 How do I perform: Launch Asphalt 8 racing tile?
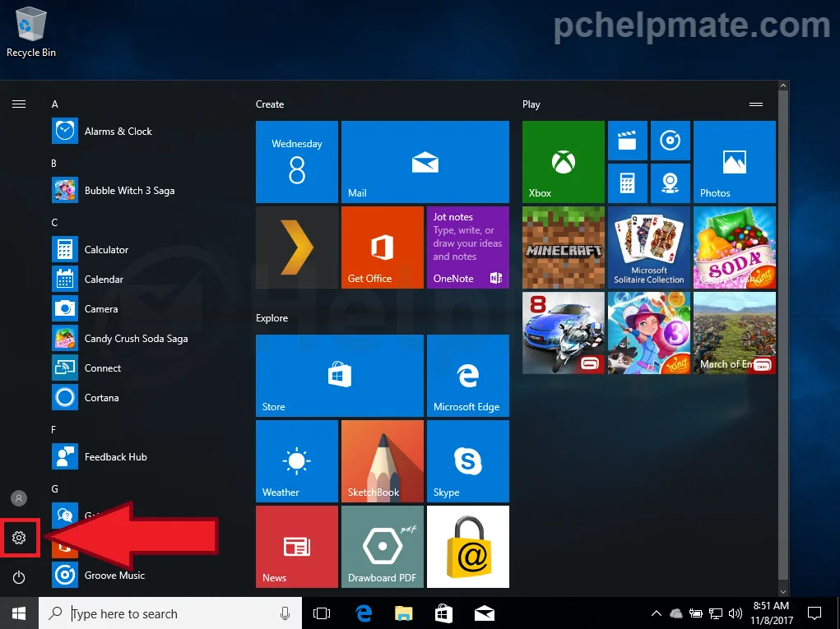click(564, 333)
